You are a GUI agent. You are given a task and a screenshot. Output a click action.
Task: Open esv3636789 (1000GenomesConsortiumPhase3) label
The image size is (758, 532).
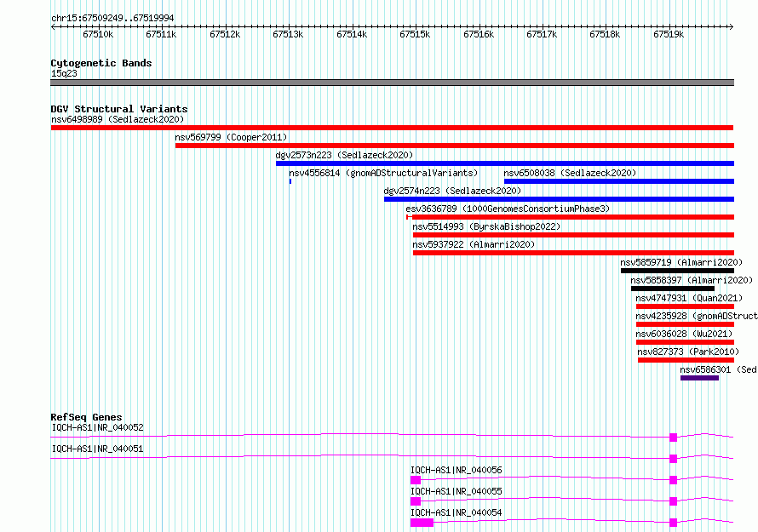pos(508,209)
